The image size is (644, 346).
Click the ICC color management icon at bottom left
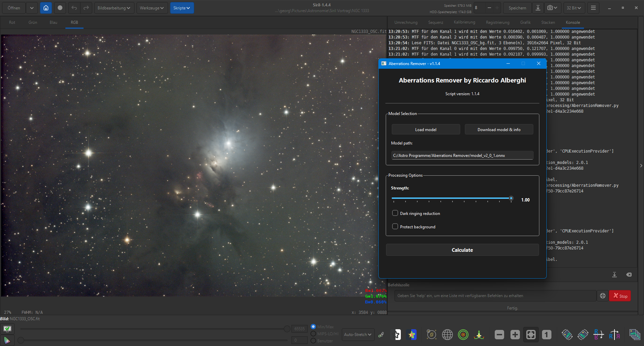pos(7,340)
